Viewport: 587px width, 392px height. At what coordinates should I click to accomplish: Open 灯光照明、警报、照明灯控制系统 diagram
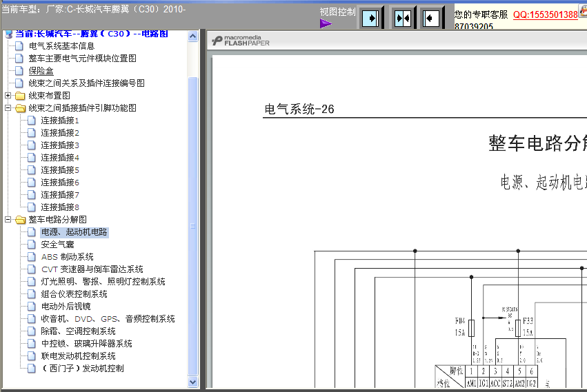point(103,281)
